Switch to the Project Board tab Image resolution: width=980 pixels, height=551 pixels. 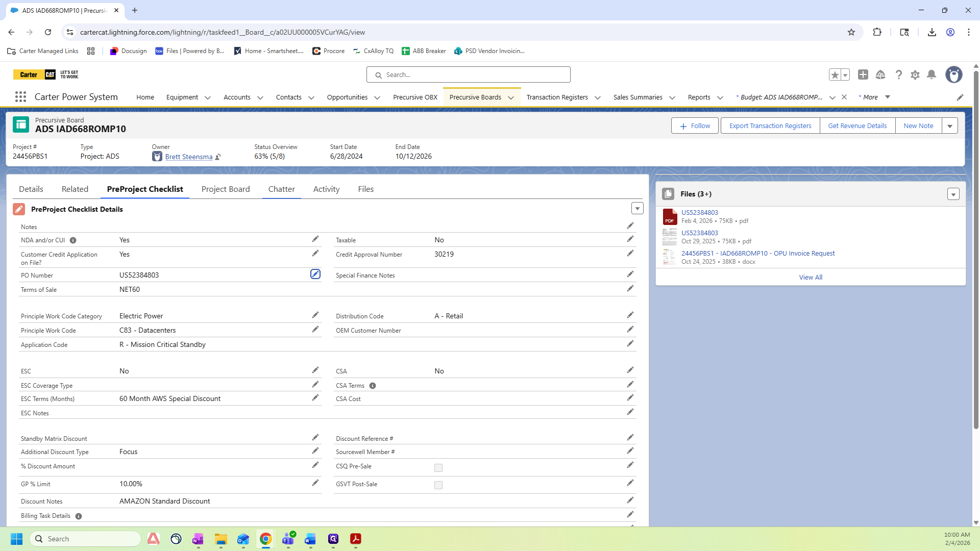(x=226, y=189)
